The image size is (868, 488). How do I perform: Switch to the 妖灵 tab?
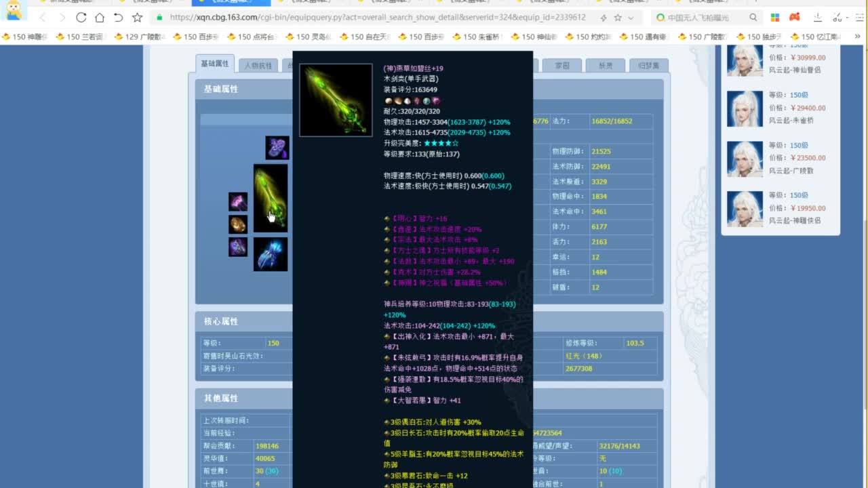606,66
